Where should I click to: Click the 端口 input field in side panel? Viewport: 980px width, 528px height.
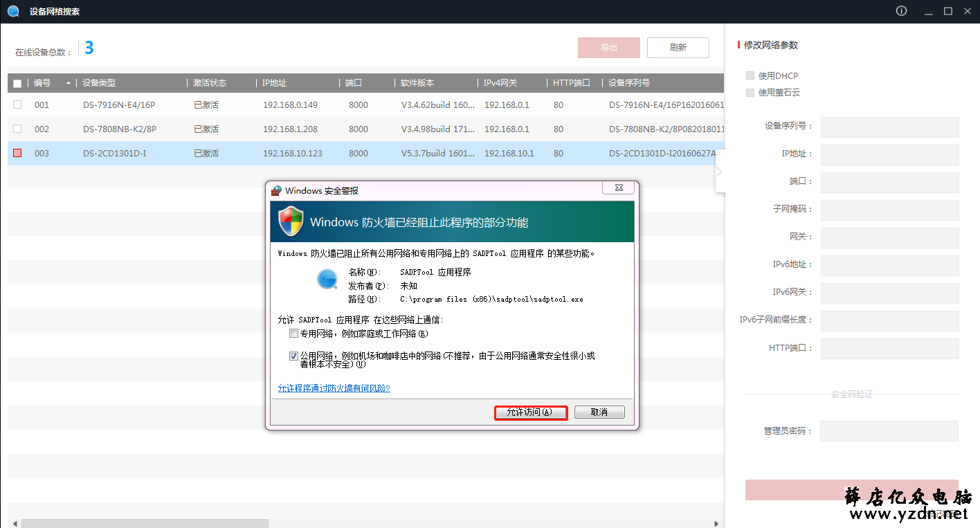(890, 183)
